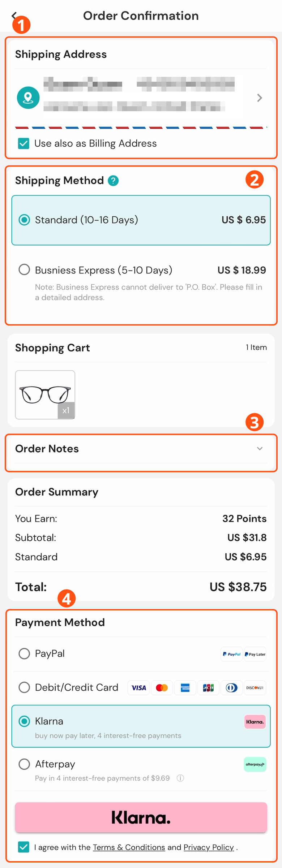Open the Privacy Policy link
Image resolution: width=282 pixels, height=868 pixels.
[x=208, y=847]
